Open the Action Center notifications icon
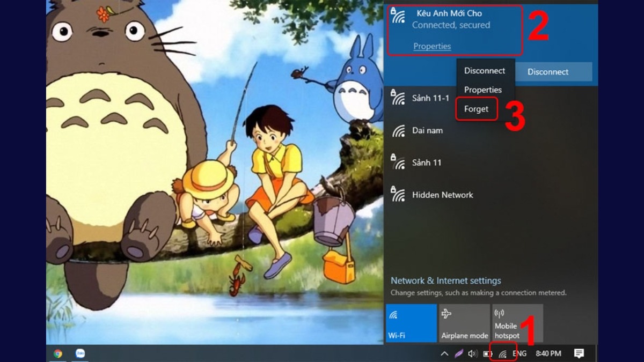 (579, 353)
